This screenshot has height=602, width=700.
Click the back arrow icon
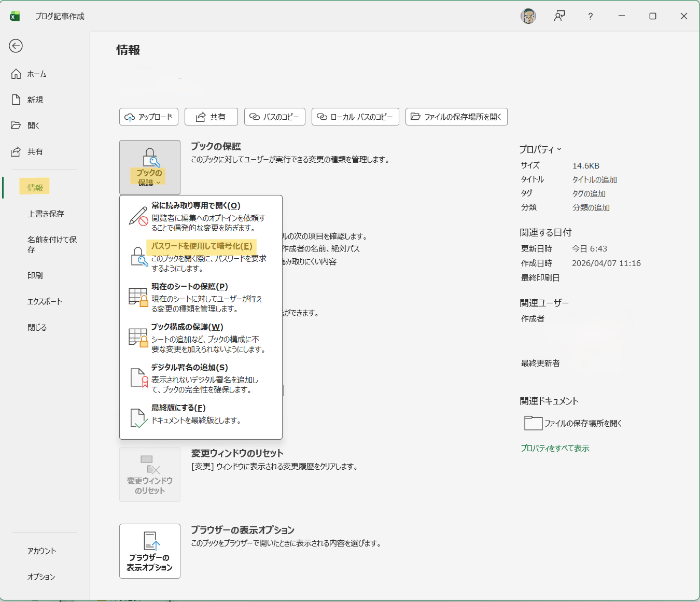coord(16,46)
